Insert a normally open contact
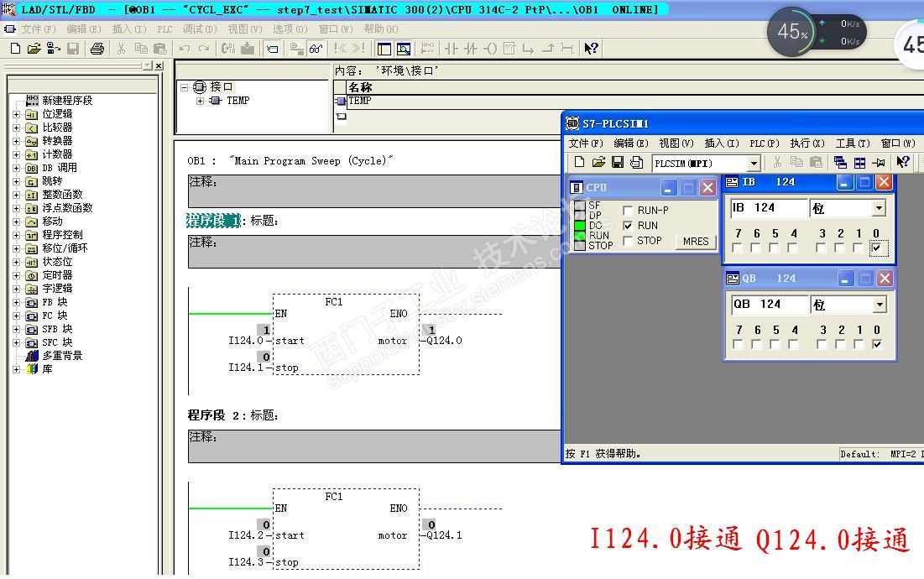Viewport: 924px width, 579px height. [x=452, y=49]
